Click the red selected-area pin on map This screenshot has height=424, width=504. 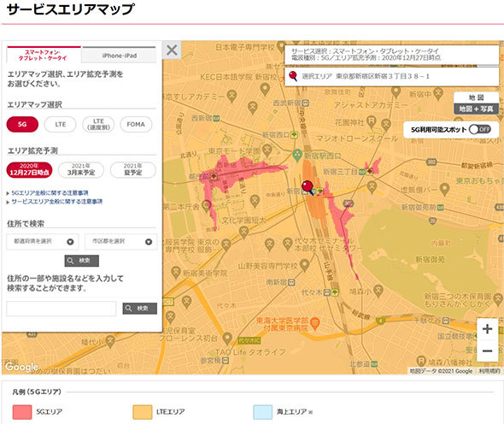click(x=308, y=186)
